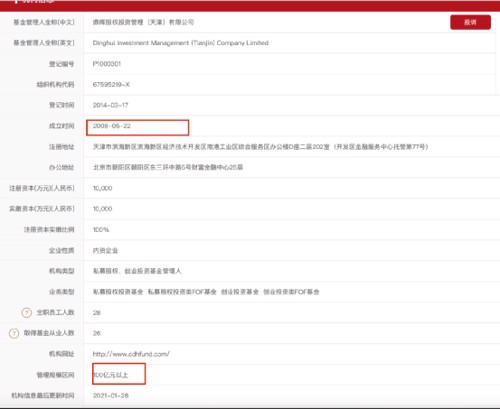Click the full-time employee count 28
500x409 pixels.
[97, 313]
